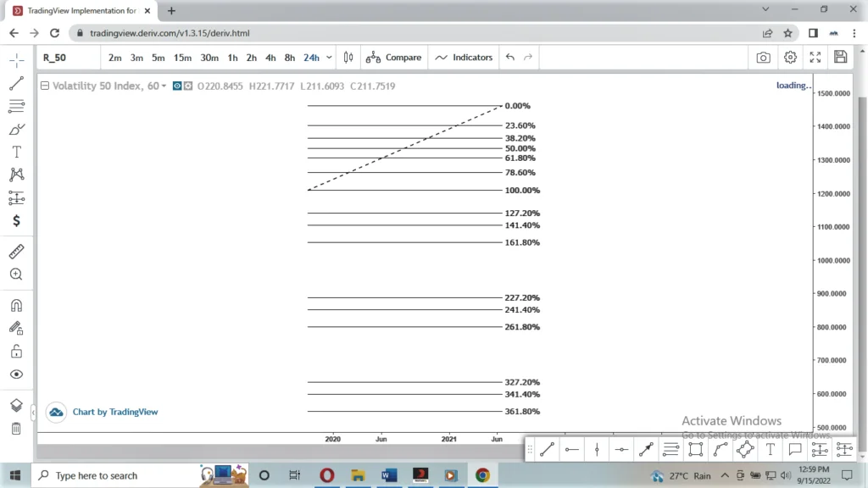Screen dimensions: 868x488
Task: Select rotated rectangle in floating toolbar
Action: (745, 449)
